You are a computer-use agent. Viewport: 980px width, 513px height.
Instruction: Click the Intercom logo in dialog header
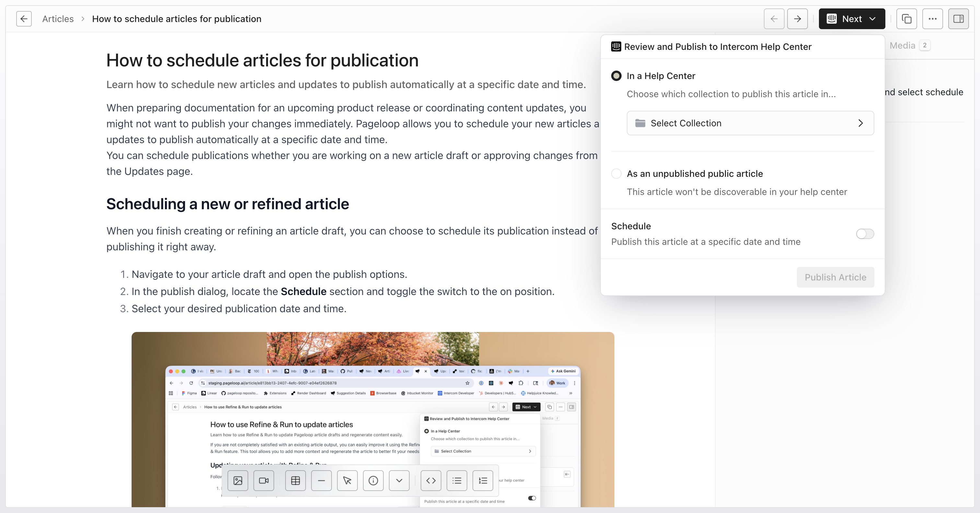pos(616,46)
